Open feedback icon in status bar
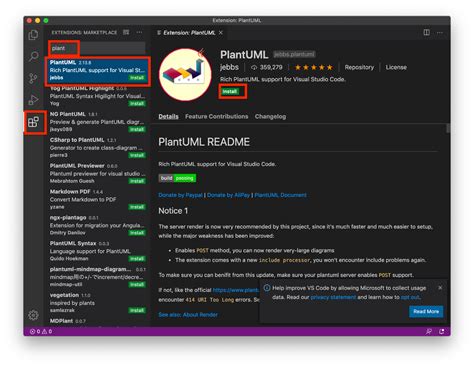The width and height of the screenshot is (474, 367). [x=429, y=331]
